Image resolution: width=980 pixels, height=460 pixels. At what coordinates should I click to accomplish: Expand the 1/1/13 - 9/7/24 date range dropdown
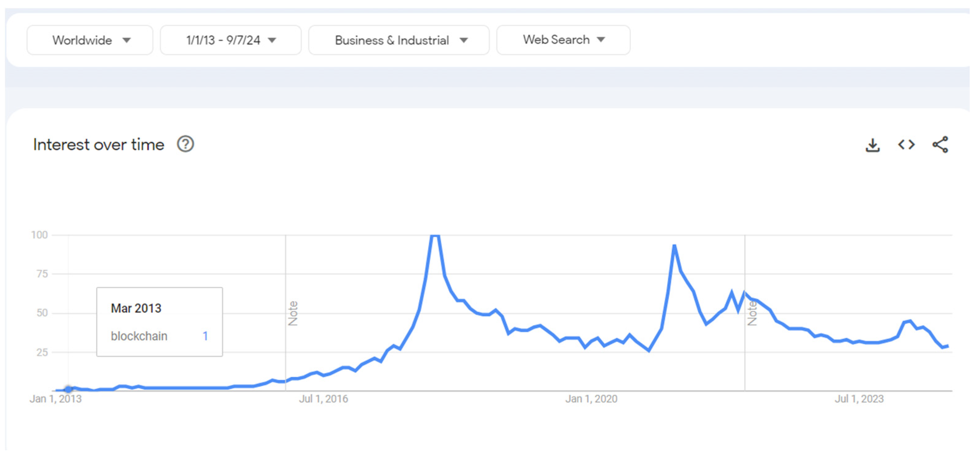click(231, 40)
